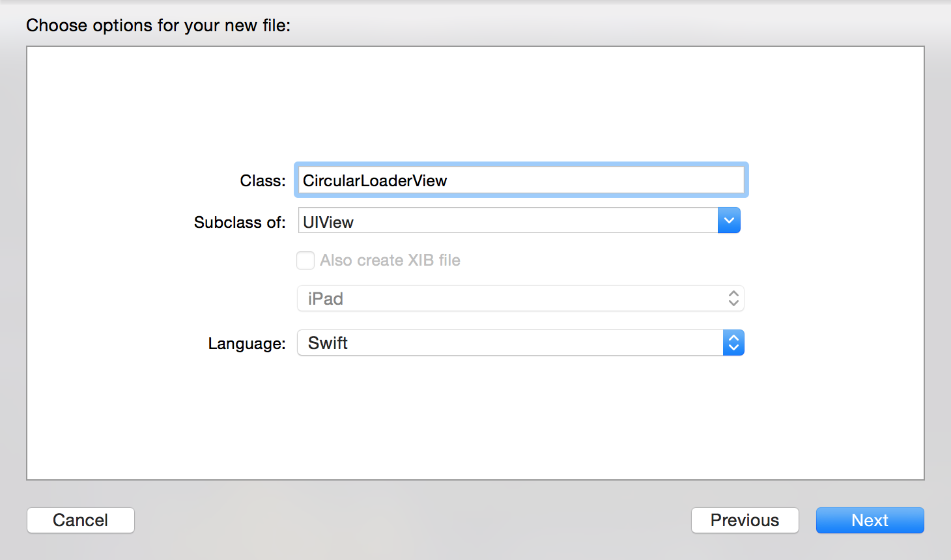Expand the Subclass of dropdown arrow

click(x=729, y=221)
